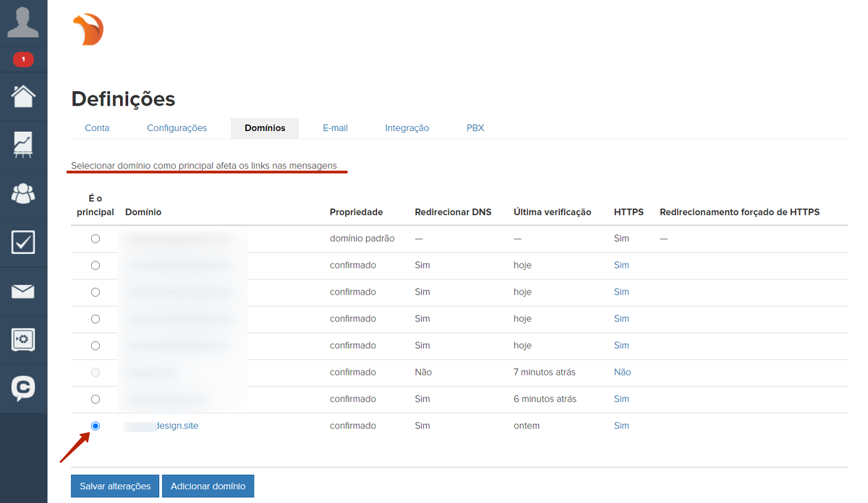868x503 pixels.
Task: Click the Adicionar domínio button
Action: click(208, 486)
